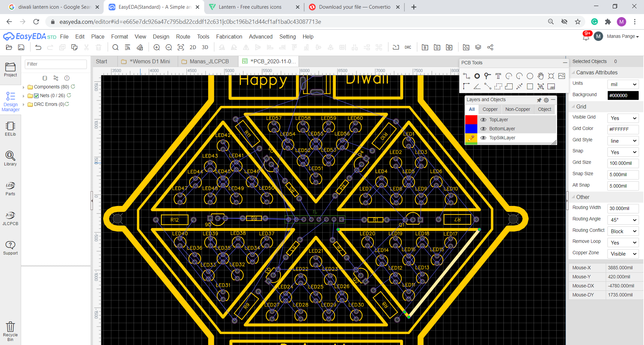Open the Fabrication menu
This screenshot has width=644, height=345.
coord(229,37)
